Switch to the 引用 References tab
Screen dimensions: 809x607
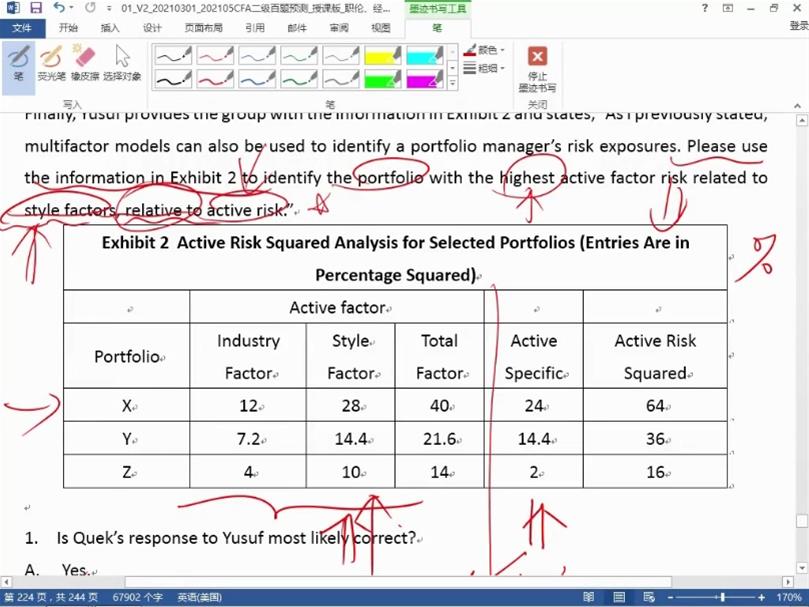255,28
